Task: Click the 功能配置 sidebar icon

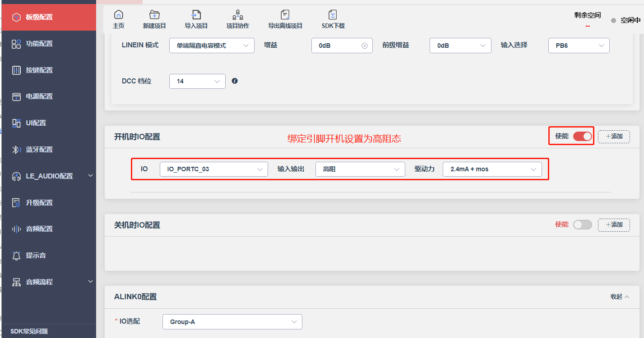Action: point(16,44)
